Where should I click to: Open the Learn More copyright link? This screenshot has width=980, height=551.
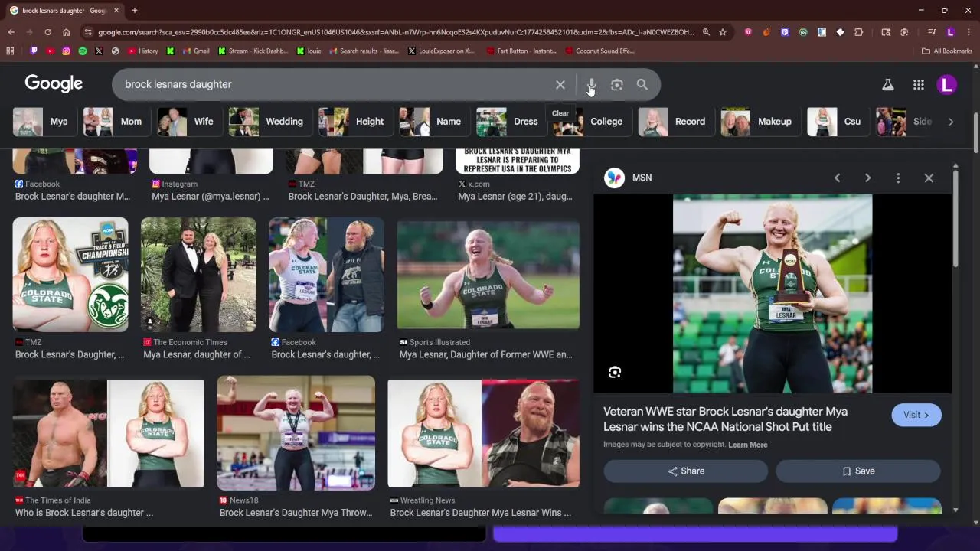(748, 445)
